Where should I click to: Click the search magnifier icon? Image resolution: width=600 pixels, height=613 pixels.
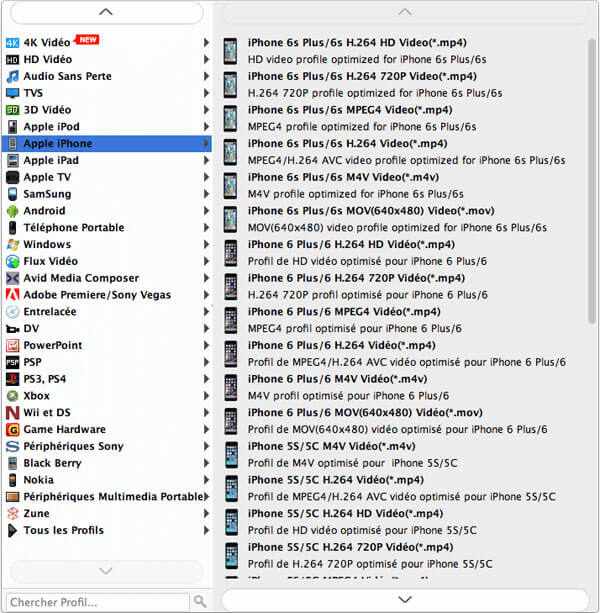[200, 602]
